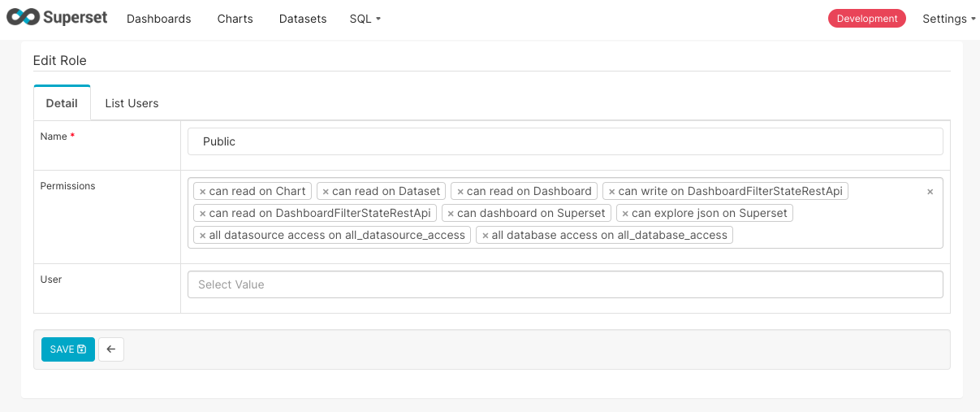Remove 'can write on DashboardFilterStateRestApi' tag
Screen dimensions: 980x412
click(x=612, y=192)
